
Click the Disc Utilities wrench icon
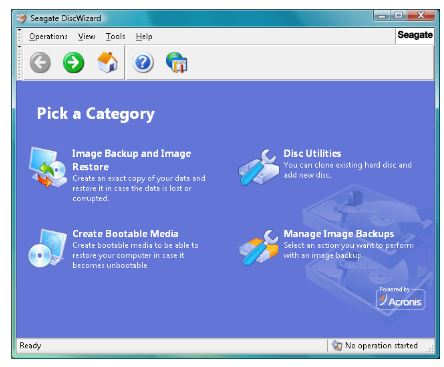coord(259,167)
